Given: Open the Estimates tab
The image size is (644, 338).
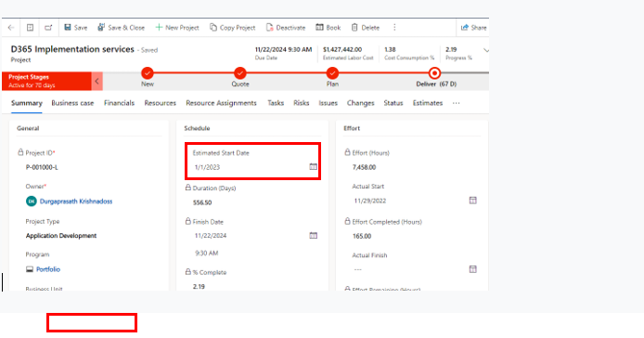Looking at the screenshot, I should (x=428, y=103).
